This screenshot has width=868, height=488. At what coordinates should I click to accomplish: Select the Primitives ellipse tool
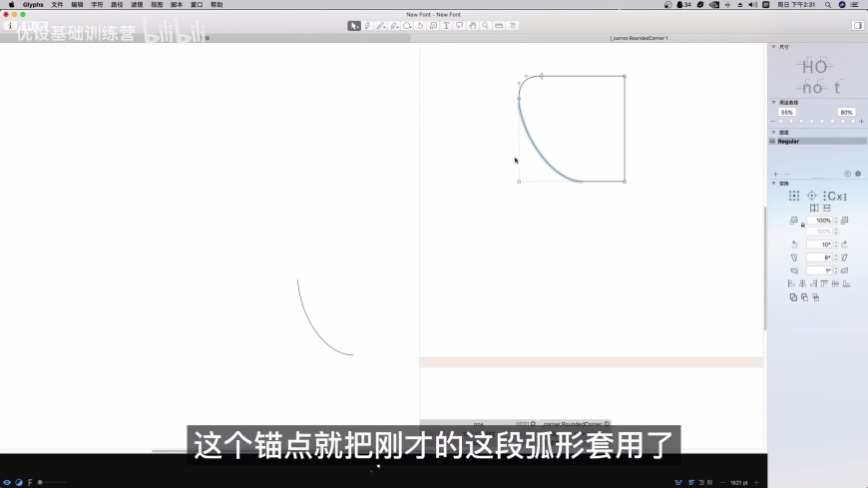407,26
